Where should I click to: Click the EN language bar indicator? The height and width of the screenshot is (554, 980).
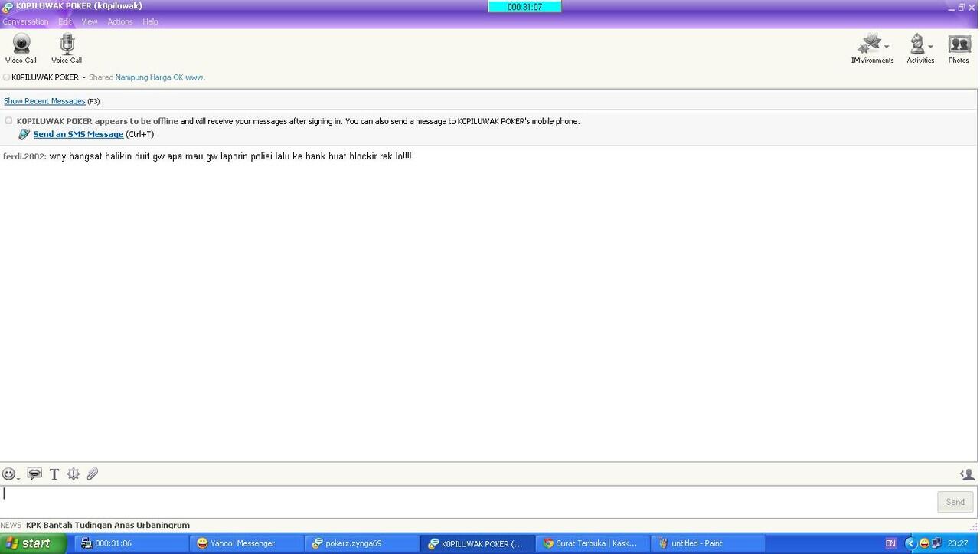point(890,543)
